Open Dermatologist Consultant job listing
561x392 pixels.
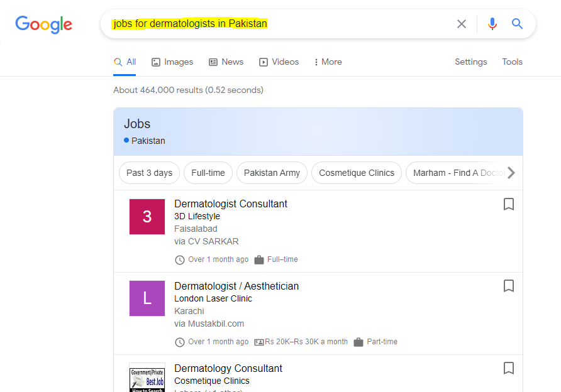(x=231, y=204)
